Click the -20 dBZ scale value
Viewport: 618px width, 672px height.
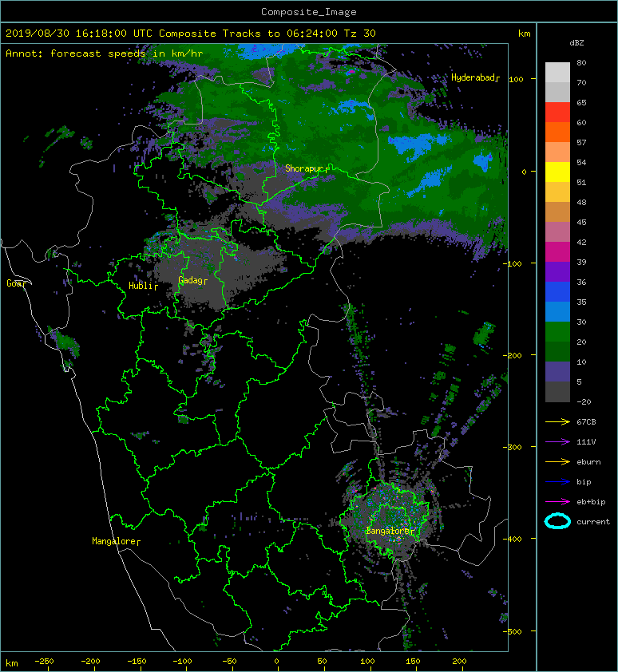[x=584, y=401]
